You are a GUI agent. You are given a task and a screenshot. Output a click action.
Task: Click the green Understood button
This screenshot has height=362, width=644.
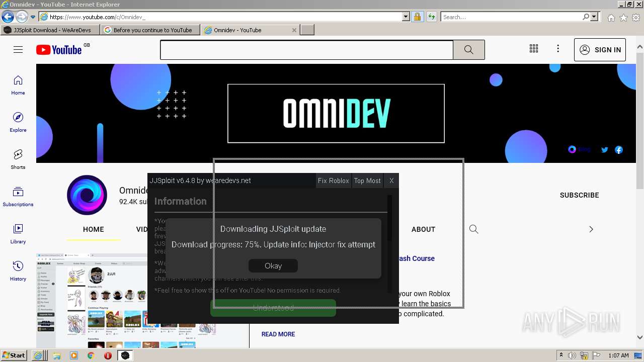click(273, 308)
